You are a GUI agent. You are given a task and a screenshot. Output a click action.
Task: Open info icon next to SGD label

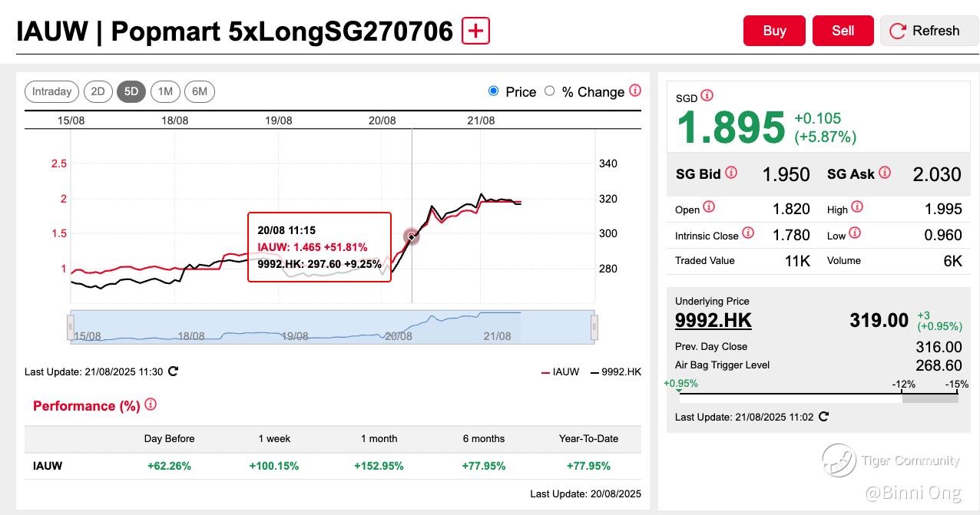coord(707,96)
